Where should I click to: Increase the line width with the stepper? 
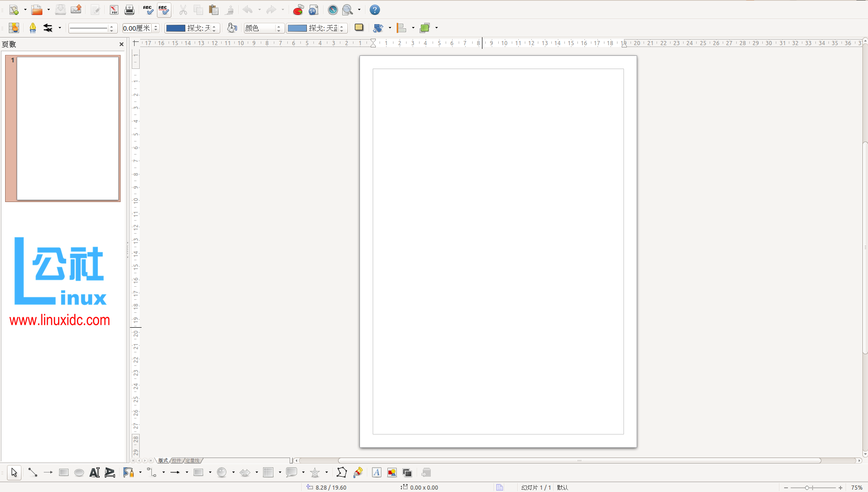tap(156, 26)
